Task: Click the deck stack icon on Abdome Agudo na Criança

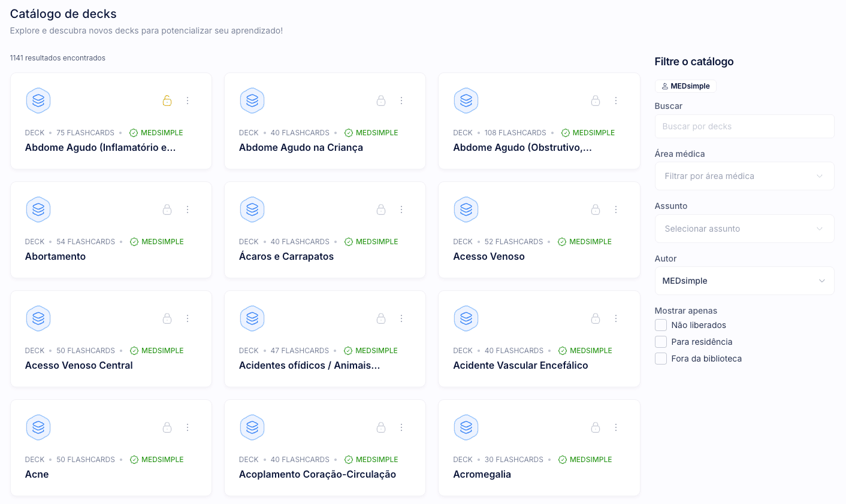Action: pyautogui.click(x=252, y=101)
